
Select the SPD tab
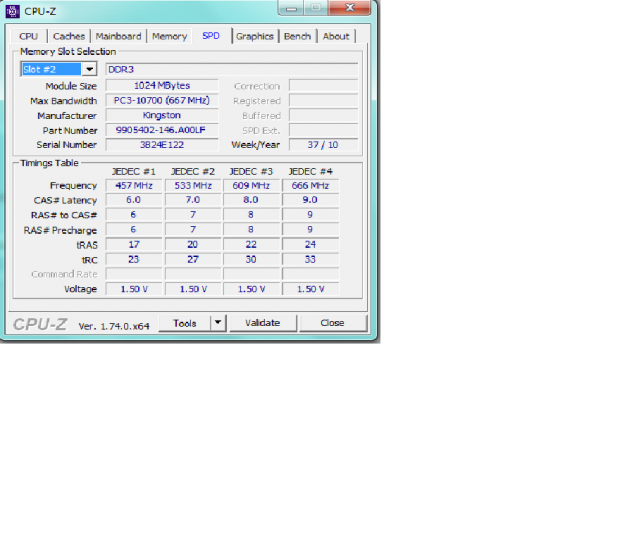tap(211, 36)
